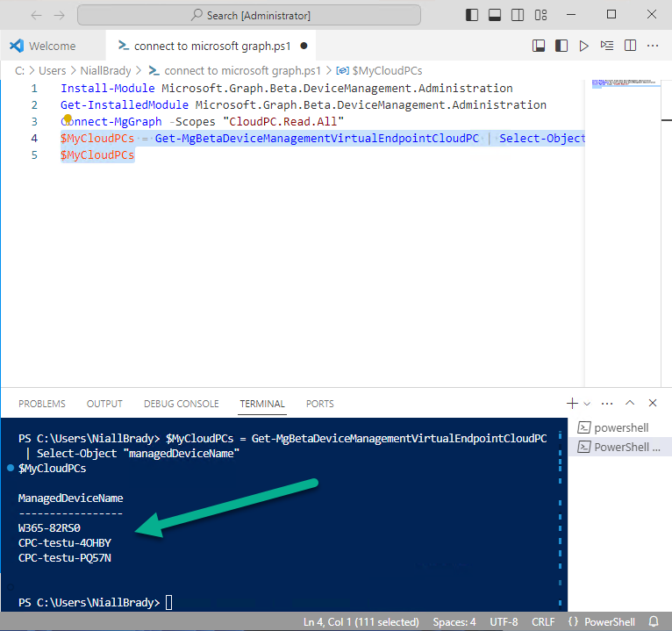The height and width of the screenshot is (631, 672).
Task: Change indentation via Spaces: 4
Action: tap(454, 622)
